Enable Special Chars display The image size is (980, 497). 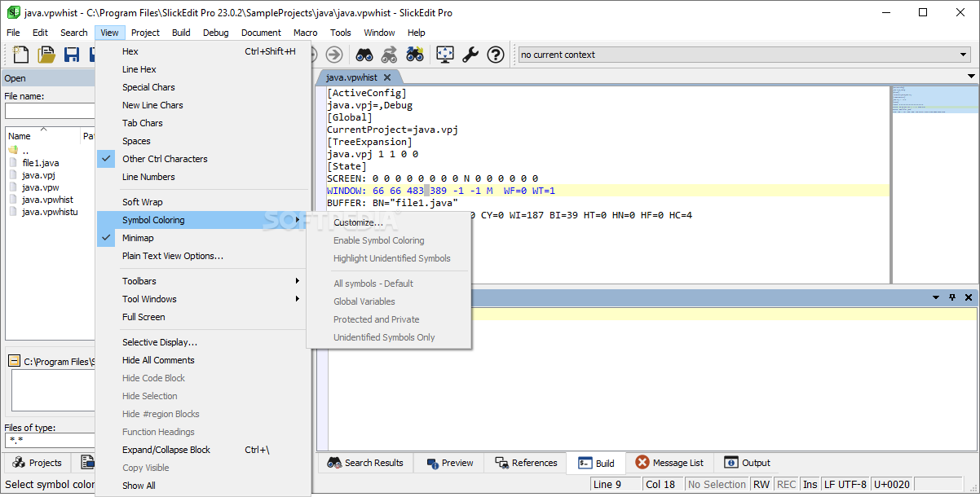point(204,87)
